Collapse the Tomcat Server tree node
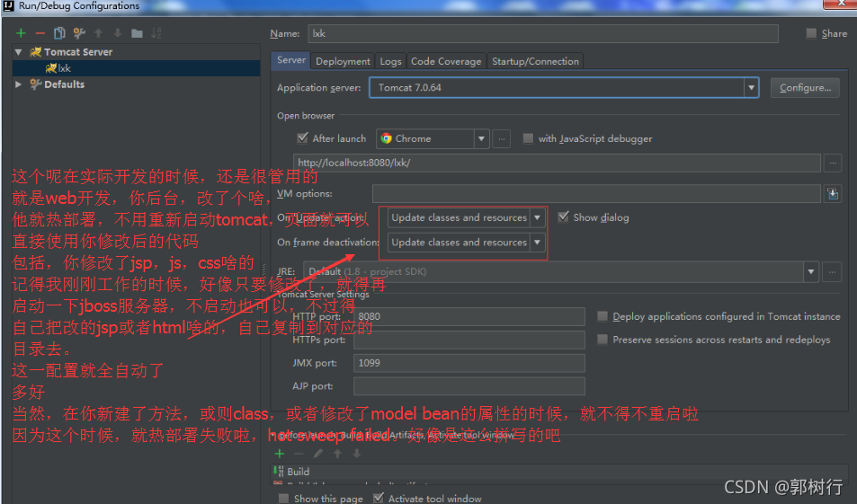857x504 pixels. (x=19, y=52)
